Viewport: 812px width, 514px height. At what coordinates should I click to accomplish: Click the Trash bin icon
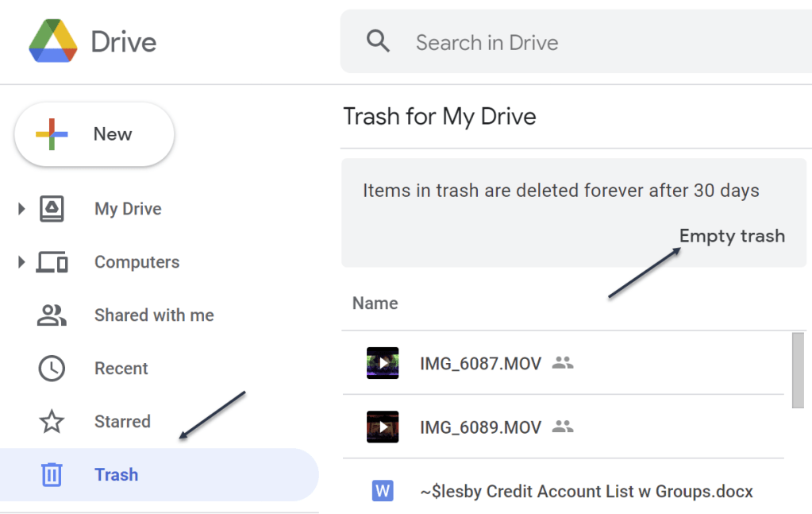52,475
